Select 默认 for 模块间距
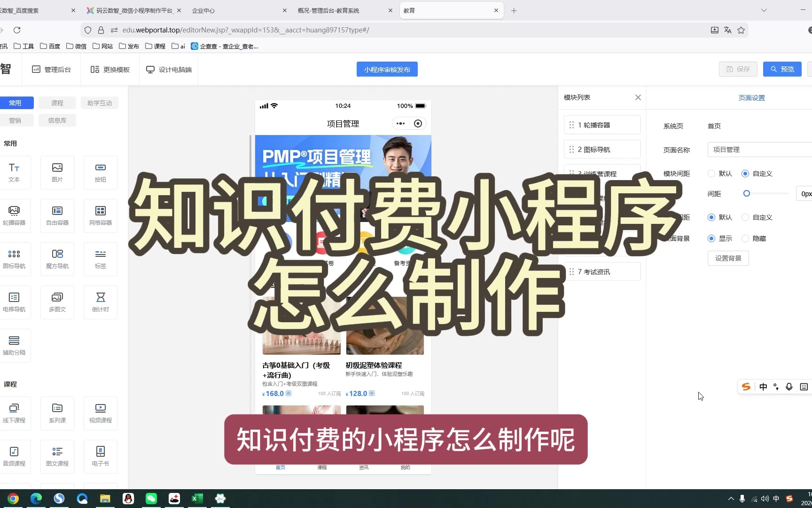 720,174
